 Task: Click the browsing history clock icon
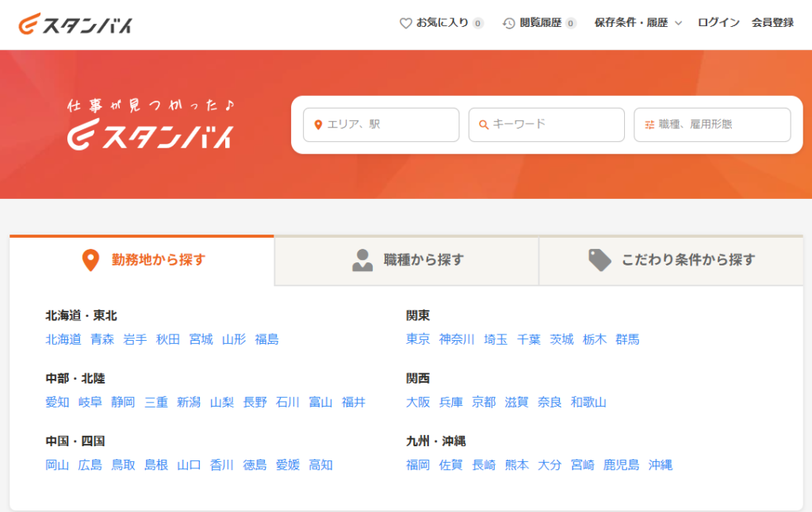click(x=509, y=23)
